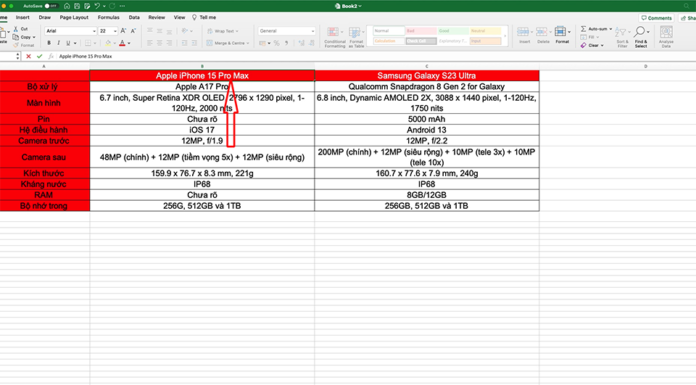
Task: Toggle bold formatting
Action: (x=49, y=43)
